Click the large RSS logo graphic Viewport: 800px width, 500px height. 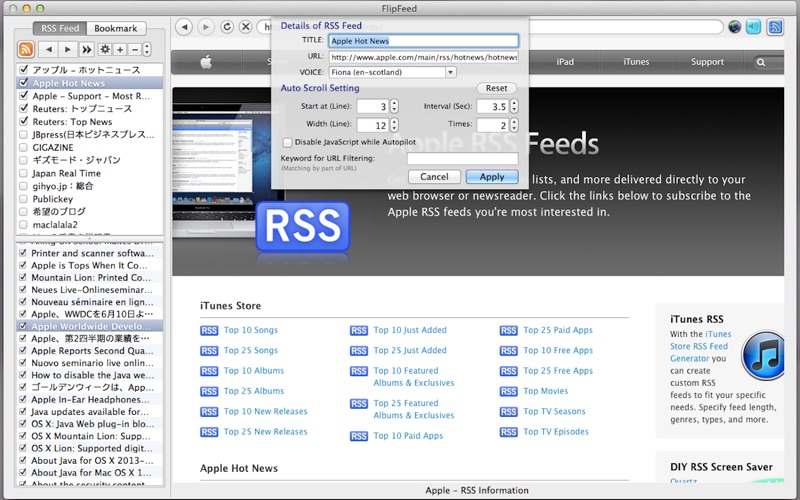(x=303, y=227)
